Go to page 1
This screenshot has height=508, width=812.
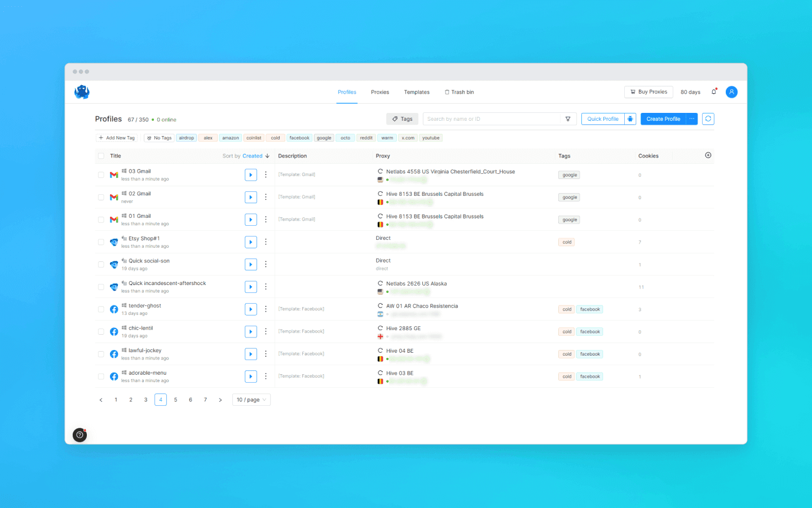click(x=116, y=400)
